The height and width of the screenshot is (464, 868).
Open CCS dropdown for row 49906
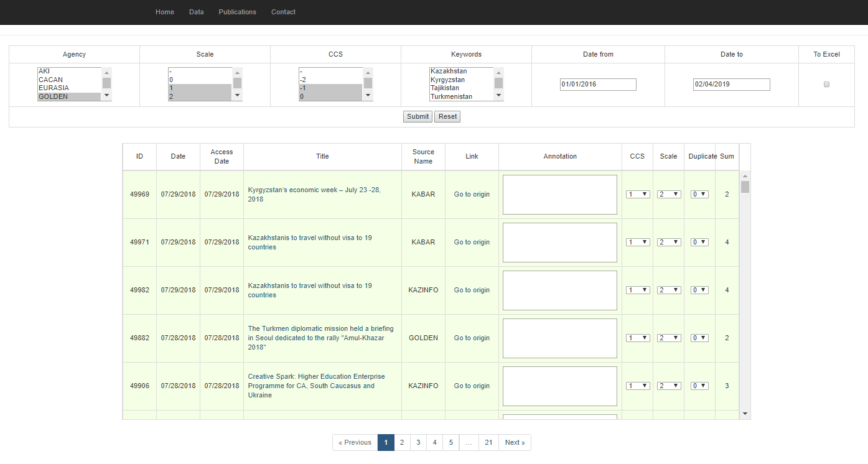tap(638, 386)
